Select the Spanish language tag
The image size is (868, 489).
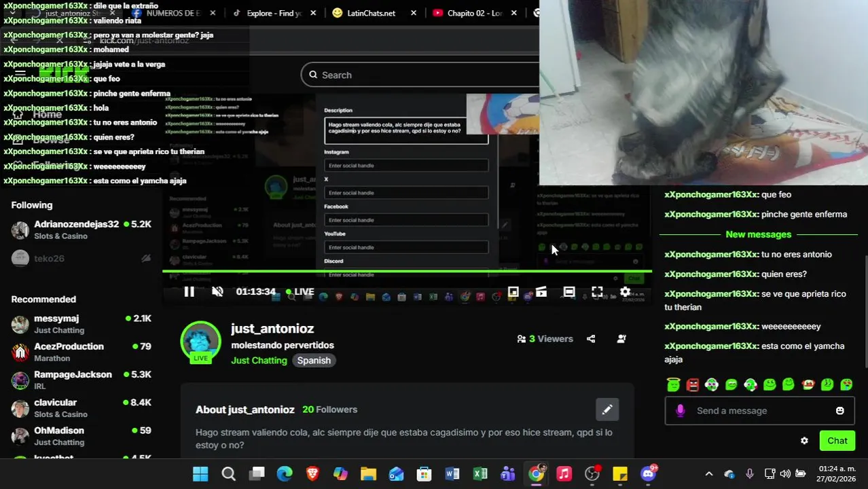point(314,361)
